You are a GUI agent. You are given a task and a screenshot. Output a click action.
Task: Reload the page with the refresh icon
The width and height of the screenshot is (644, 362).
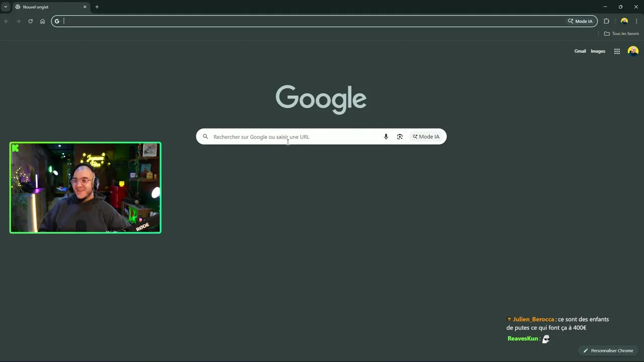pos(30,21)
